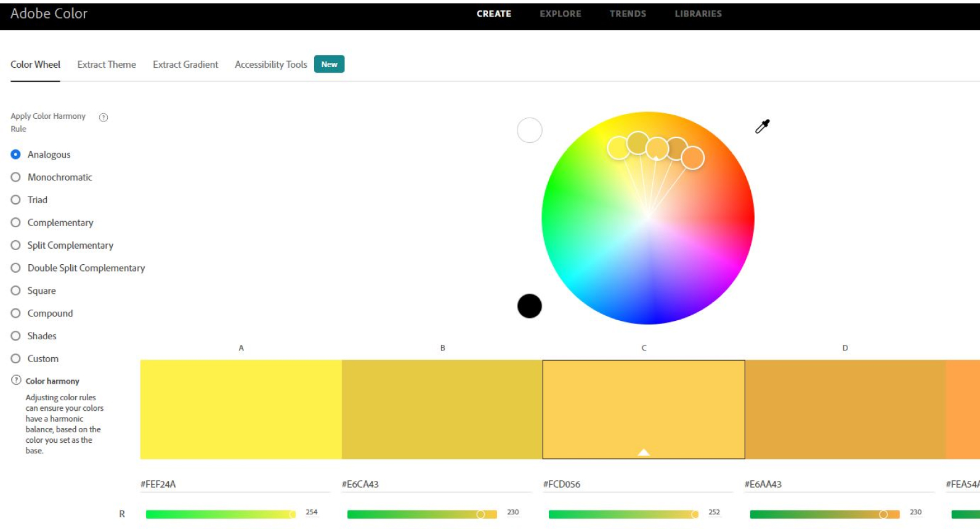Adjust the R slider for color C

pyautogui.click(x=623, y=514)
